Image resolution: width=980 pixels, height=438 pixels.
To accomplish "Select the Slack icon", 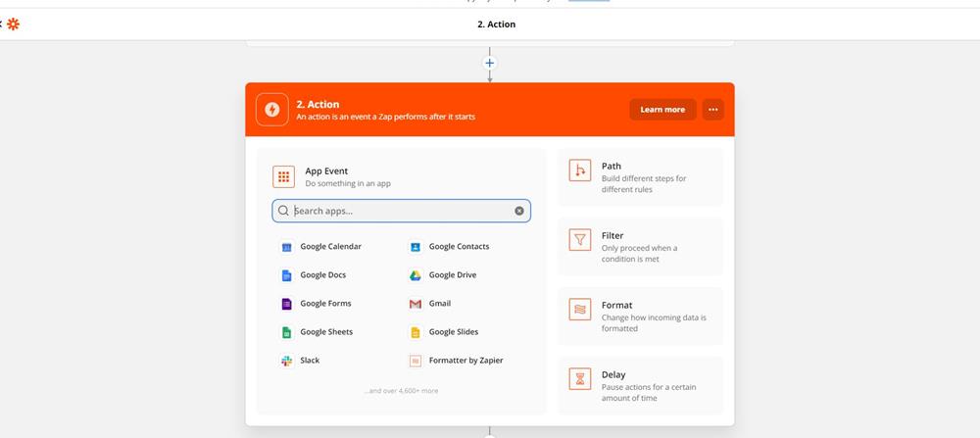I will click(287, 361).
